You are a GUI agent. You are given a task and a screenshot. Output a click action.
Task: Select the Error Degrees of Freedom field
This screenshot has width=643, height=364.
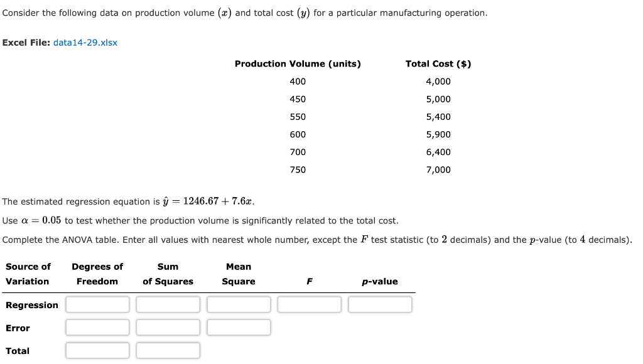[x=97, y=327]
